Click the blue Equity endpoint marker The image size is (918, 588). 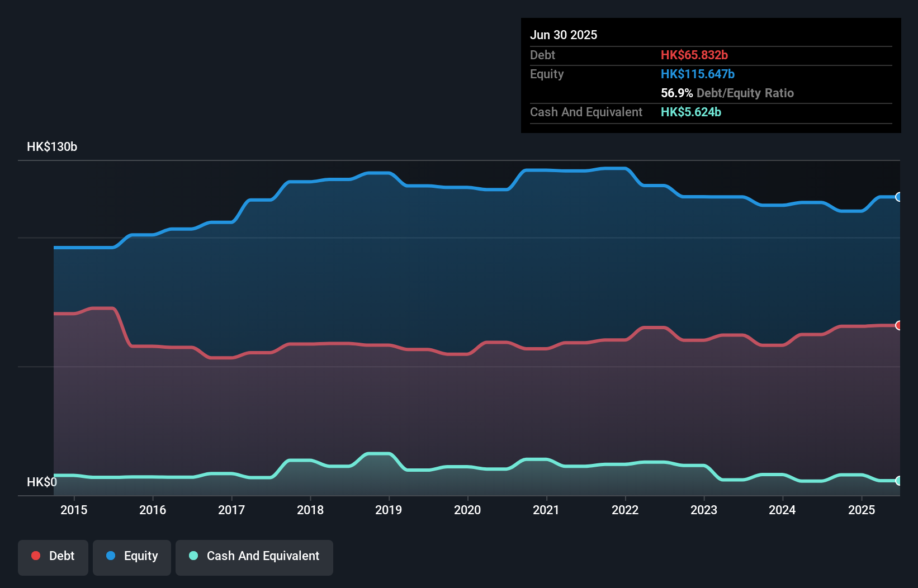(898, 197)
